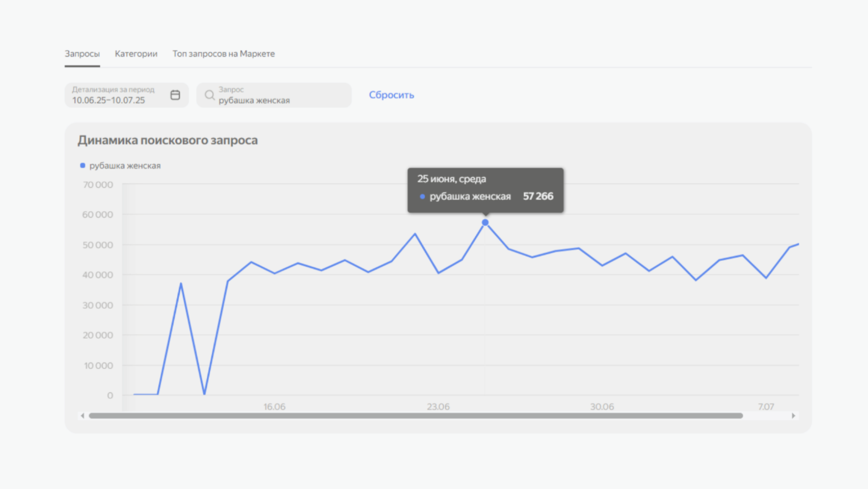Click the 30.06 x-axis date label
The image size is (868, 489).
tap(602, 407)
